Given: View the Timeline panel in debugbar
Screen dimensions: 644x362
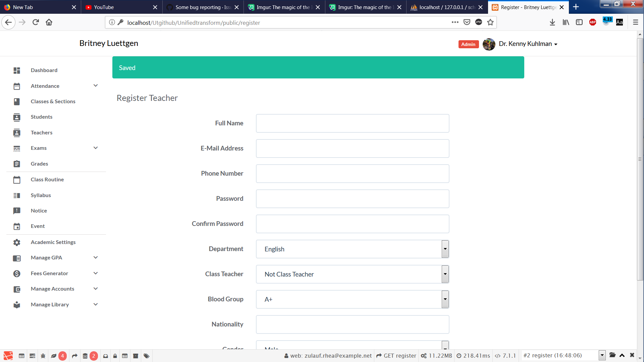Looking at the screenshot, I should (x=33, y=356).
